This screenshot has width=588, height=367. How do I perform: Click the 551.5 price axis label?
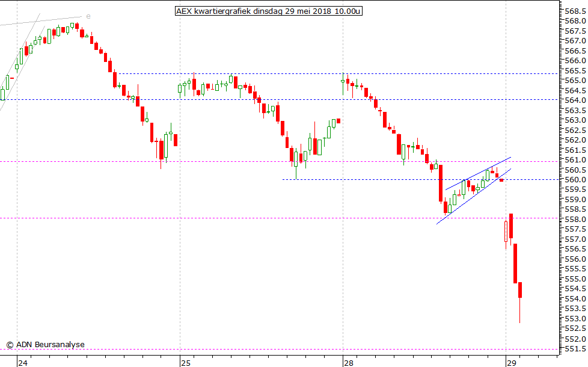[575, 349]
